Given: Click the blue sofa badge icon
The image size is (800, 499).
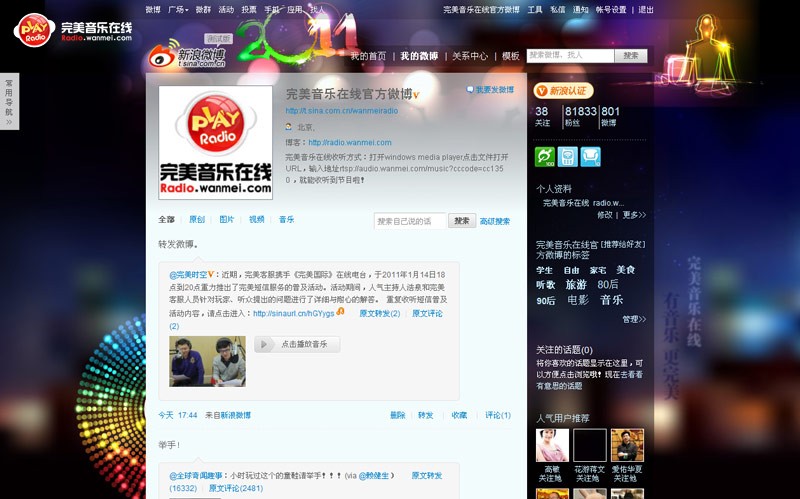Looking at the screenshot, I should click(x=590, y=157).
